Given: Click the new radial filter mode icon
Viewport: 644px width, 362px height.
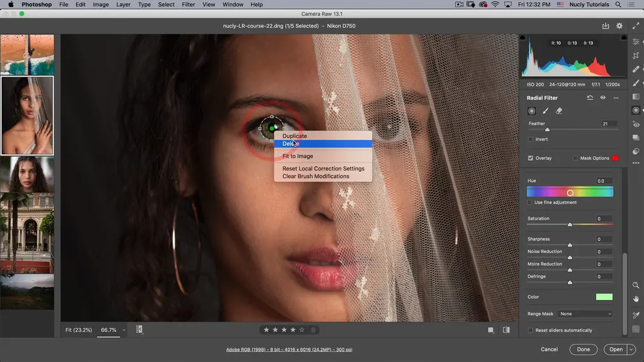Looking at the screenshot, I should (x=531, y=111).
